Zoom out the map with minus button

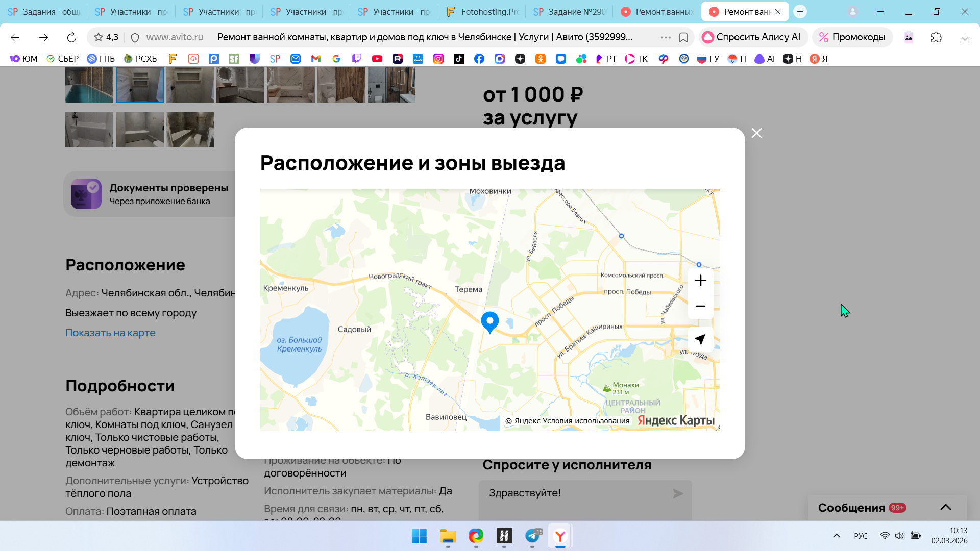coord(700,306)
